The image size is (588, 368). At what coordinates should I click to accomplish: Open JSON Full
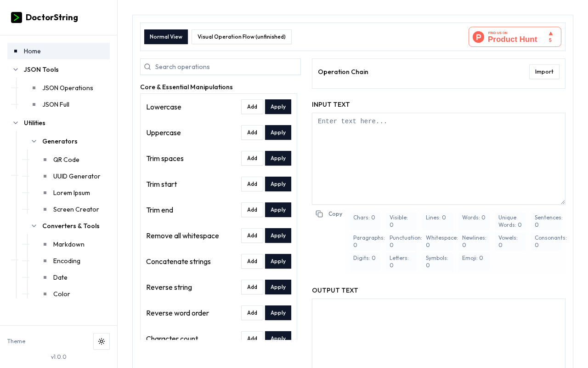[56, 104]
